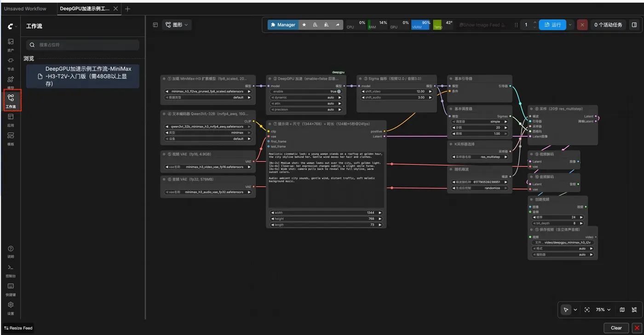Collapse the ② DeepGPU 加速 node via its dot
Image resolution: width=644 pixels, height=335 pixels.
[x=270, y=79]
